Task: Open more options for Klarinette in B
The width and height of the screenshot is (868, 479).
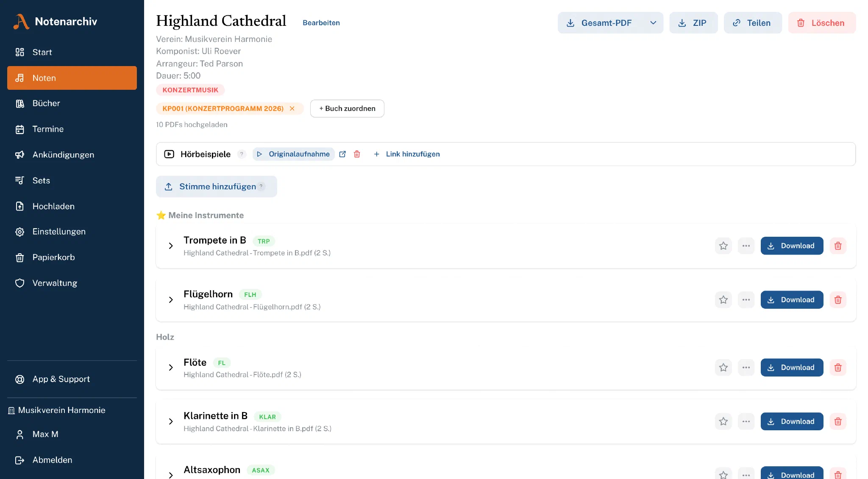Action: point(746,421)
